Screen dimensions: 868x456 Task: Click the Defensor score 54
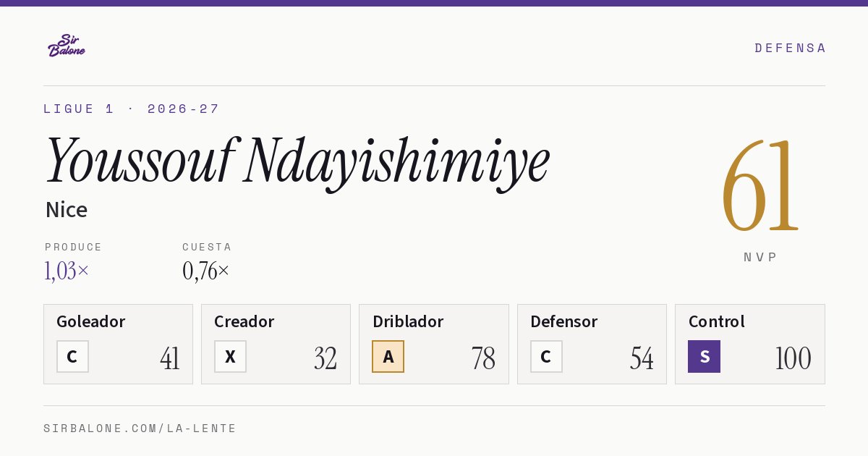pos(642,358)
